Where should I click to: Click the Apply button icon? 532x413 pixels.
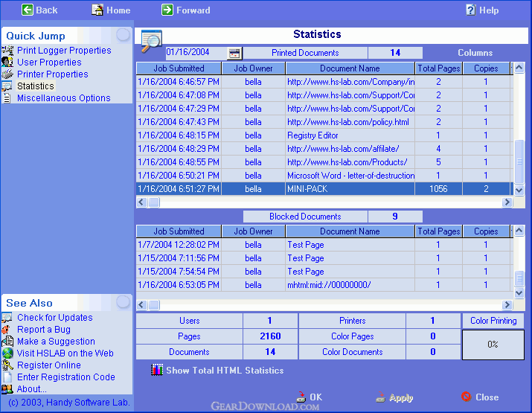coord(381,397)
